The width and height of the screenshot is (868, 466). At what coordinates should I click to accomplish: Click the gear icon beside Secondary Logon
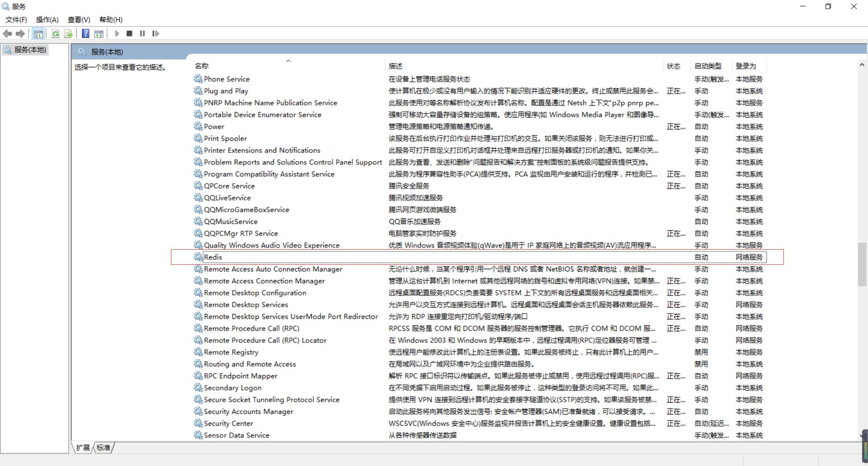coord(198,387)
